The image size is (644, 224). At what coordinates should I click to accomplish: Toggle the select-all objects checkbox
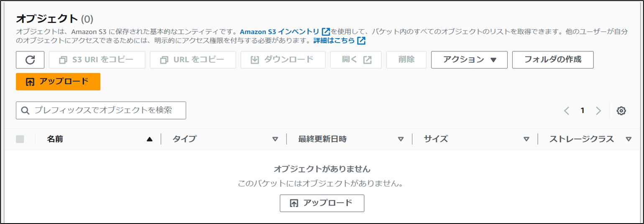(x=20, y=139)
